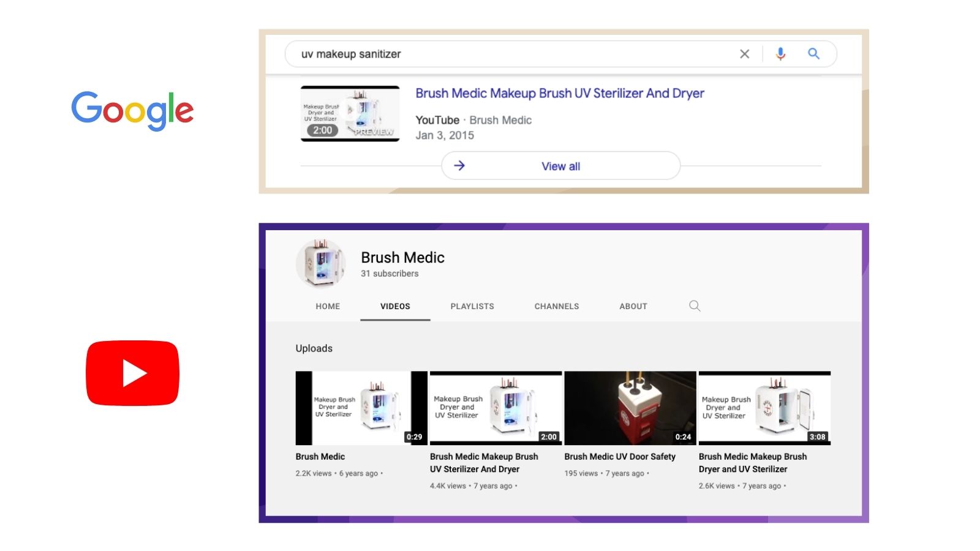Click the red YouTube play logo

(x=132, y=373)
